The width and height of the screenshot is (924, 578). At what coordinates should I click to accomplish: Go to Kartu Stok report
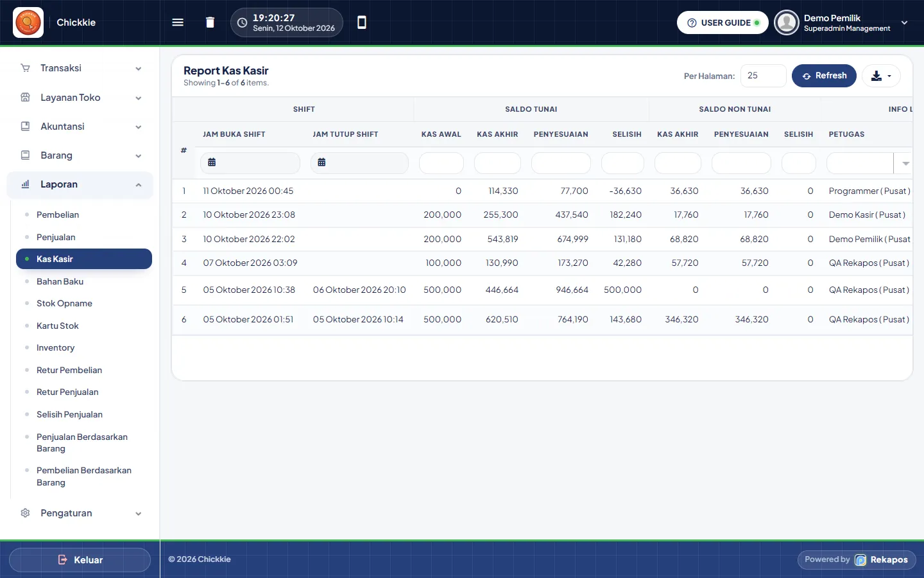pyautogui.click(x=58, y=326)
